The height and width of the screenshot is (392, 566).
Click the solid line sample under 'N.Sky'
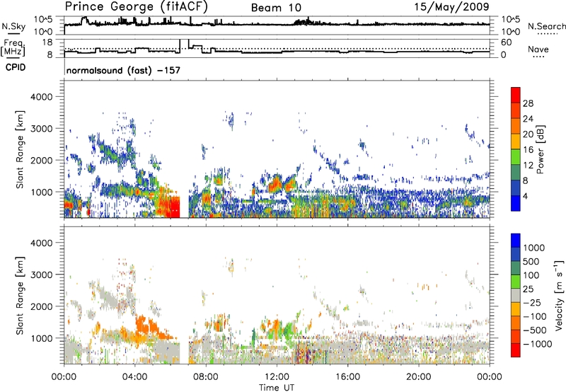point(13,34)
